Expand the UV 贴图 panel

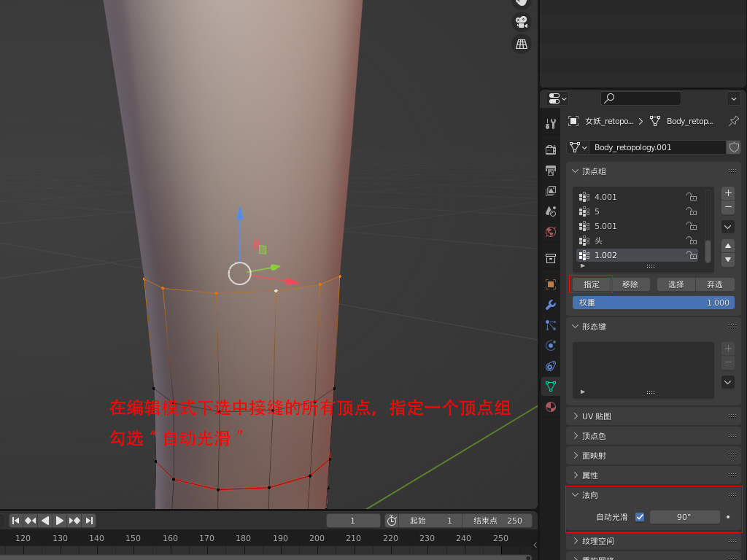click(597, 416)
